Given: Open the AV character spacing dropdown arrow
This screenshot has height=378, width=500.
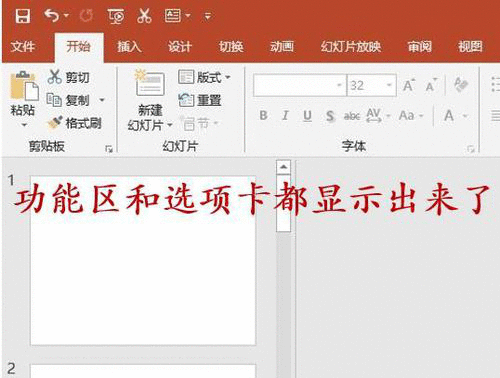Looking at the screenshot, I should click(x=388, y=116).
